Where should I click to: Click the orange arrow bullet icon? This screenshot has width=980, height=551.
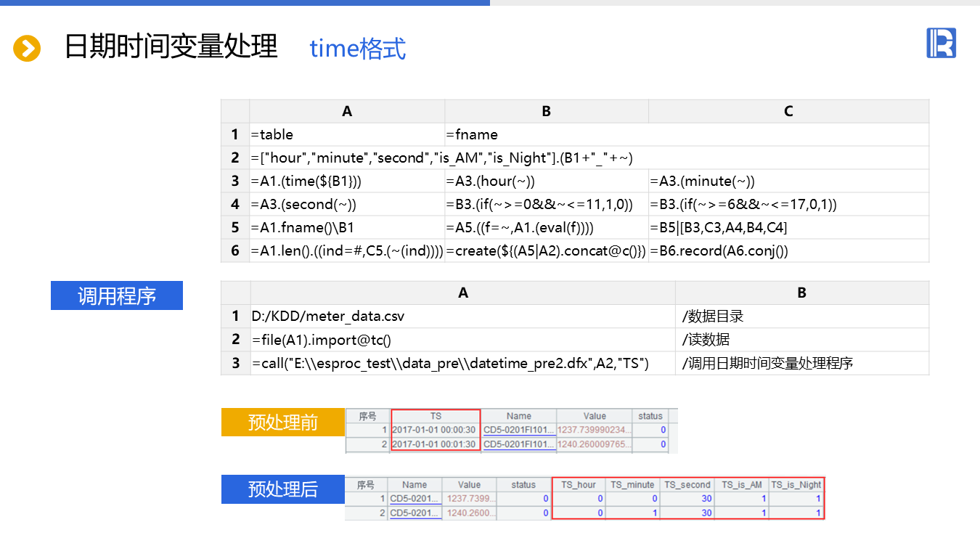coord(27,49)
